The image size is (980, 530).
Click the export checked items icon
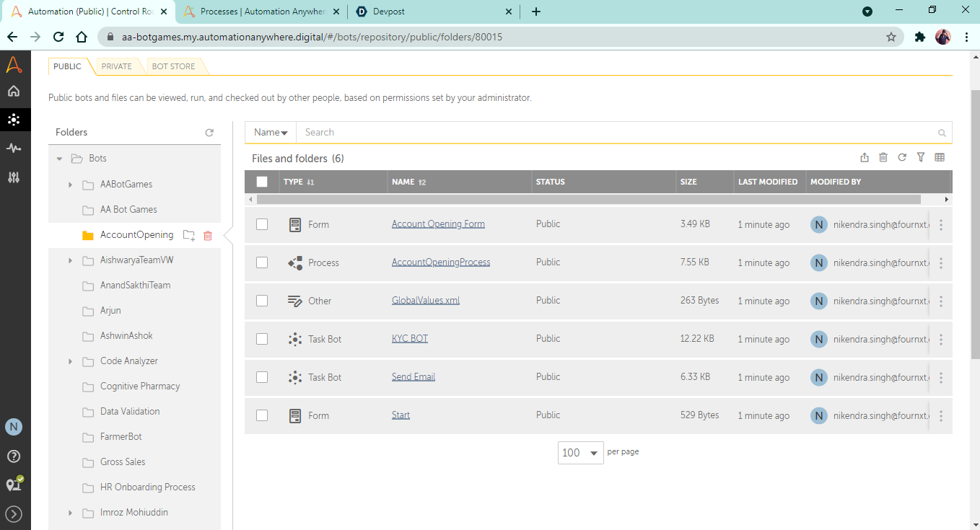point(865,157)
